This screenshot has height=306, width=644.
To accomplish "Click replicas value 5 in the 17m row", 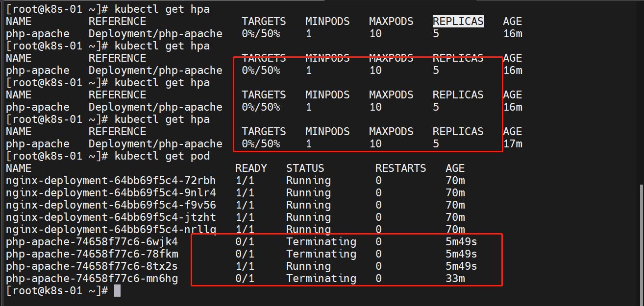I will 436,144.
